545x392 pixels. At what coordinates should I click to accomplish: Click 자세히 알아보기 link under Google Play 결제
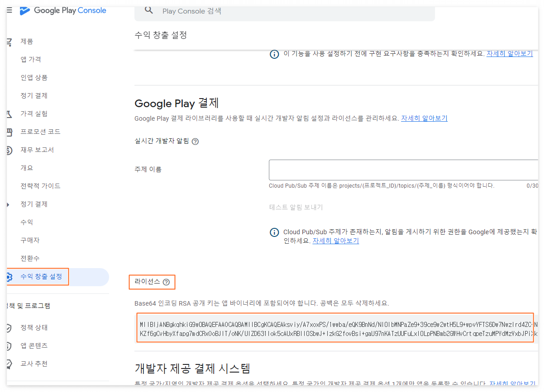pos(424,118)
